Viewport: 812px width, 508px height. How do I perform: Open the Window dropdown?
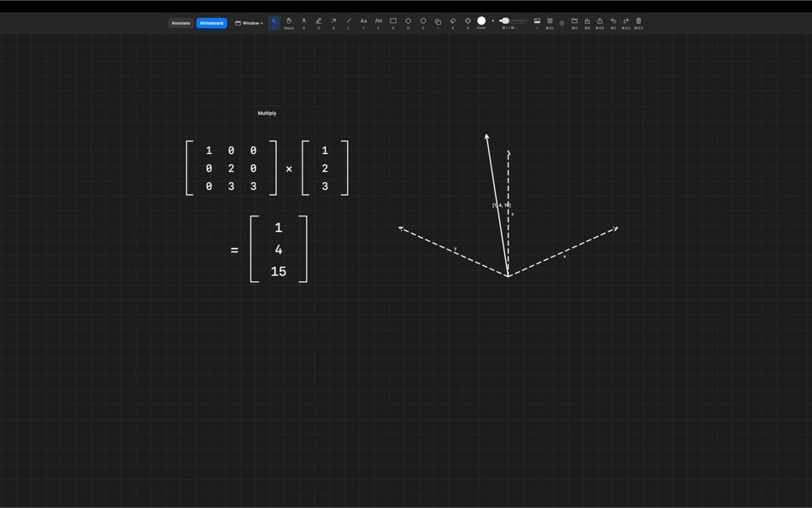pyautogui.click(x=250, y=23)
